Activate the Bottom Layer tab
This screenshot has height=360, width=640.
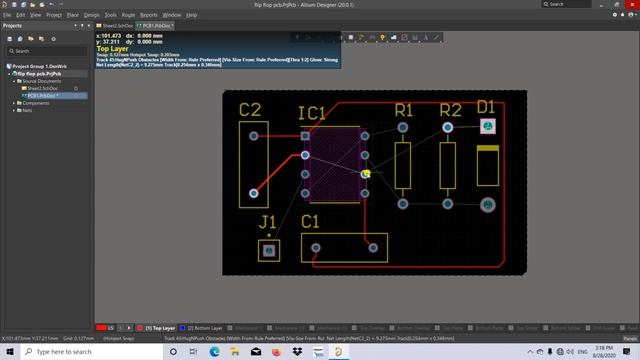(x=205, y=328)
